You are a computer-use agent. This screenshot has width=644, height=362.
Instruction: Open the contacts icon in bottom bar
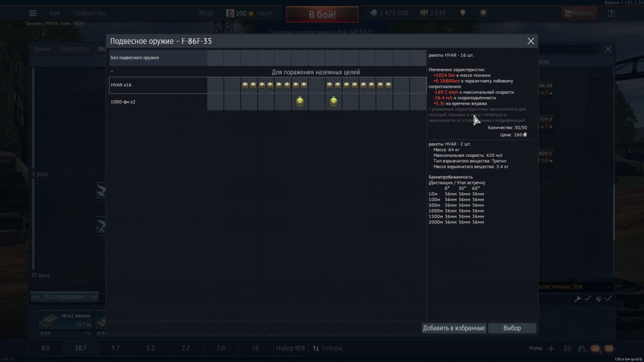tap(582, 348)
